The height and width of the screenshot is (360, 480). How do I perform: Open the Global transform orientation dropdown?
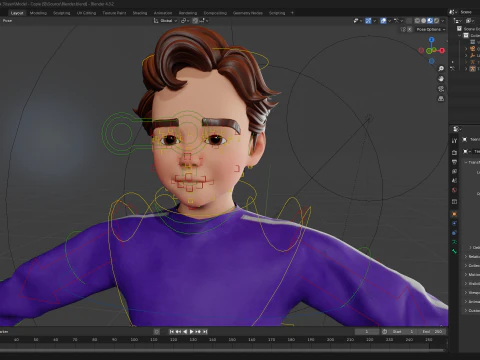coord(166,21)
